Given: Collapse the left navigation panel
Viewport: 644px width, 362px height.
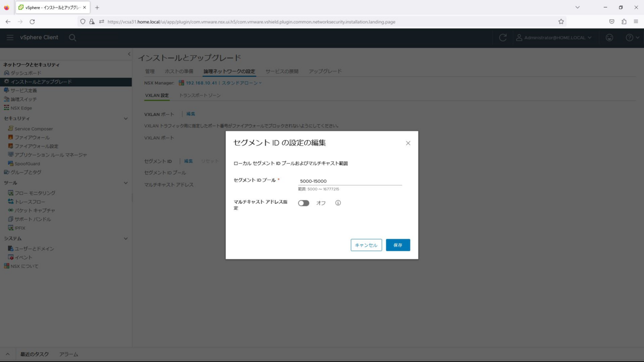Looking at the screenshot, I should [x=129, y=54].
